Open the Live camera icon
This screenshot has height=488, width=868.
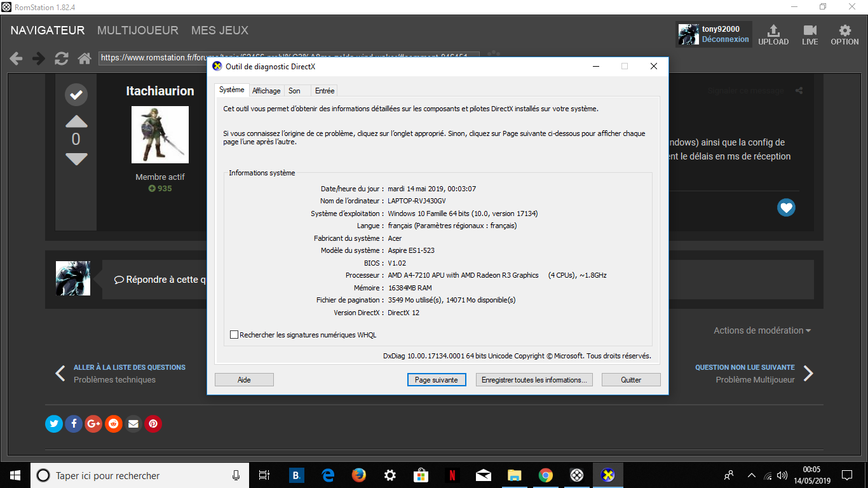click(x=810, y=35)
